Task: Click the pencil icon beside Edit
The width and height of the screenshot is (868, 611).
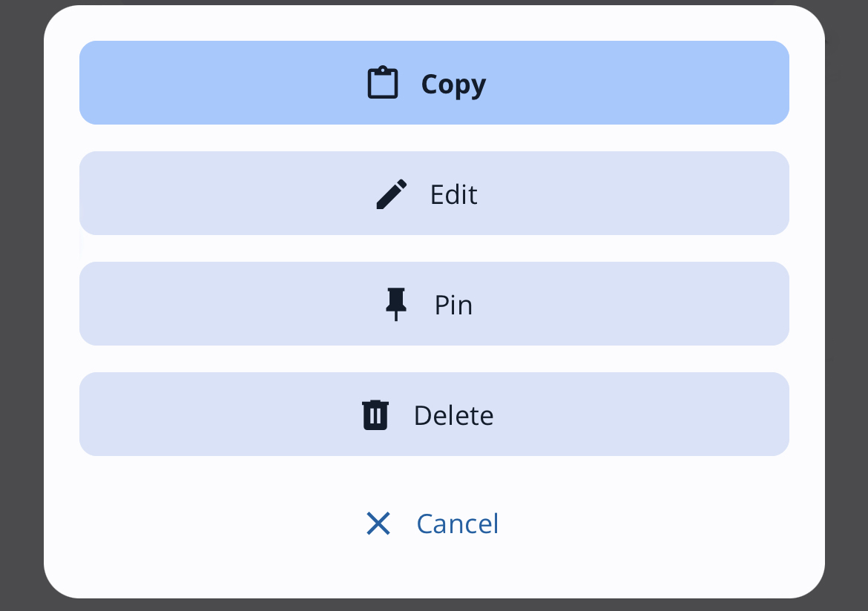Action: [392, 194]
